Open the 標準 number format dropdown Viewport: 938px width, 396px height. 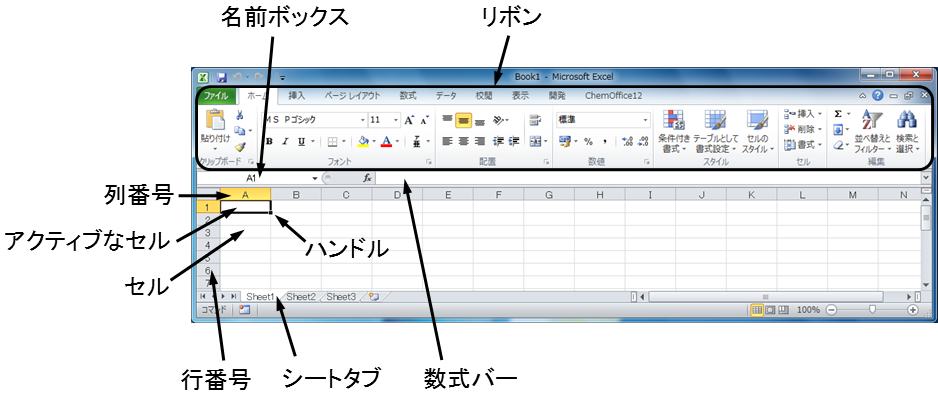coord(645,120)
